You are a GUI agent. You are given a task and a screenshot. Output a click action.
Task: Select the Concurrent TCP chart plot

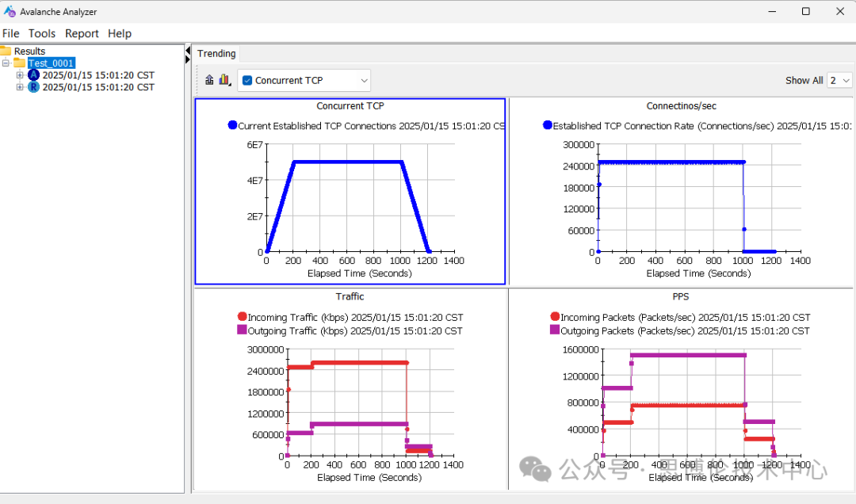click(x=361, y=197)
